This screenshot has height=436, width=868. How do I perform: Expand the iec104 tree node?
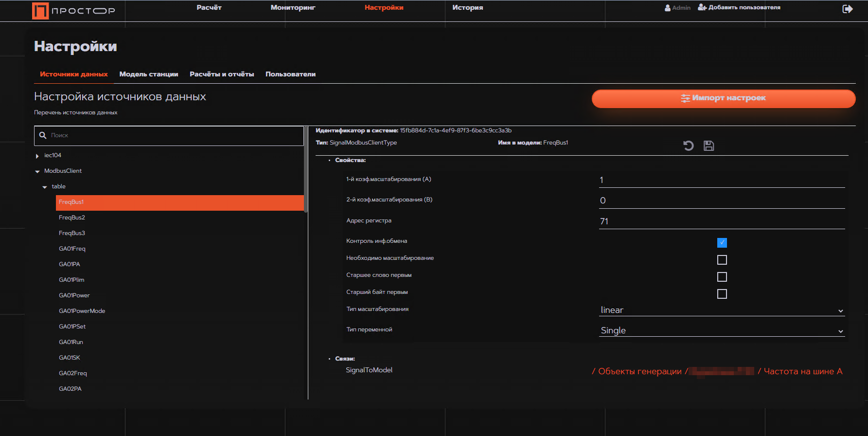point(37,156)
